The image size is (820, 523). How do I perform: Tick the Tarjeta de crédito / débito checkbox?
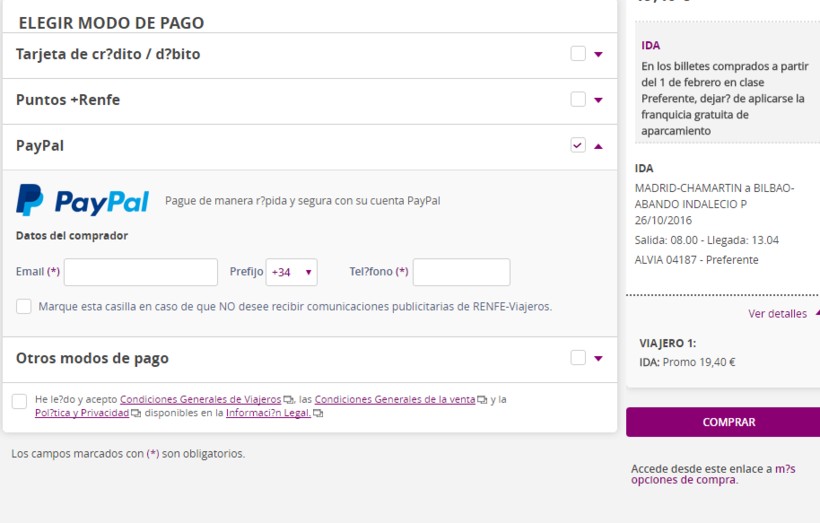coord(578,53)
